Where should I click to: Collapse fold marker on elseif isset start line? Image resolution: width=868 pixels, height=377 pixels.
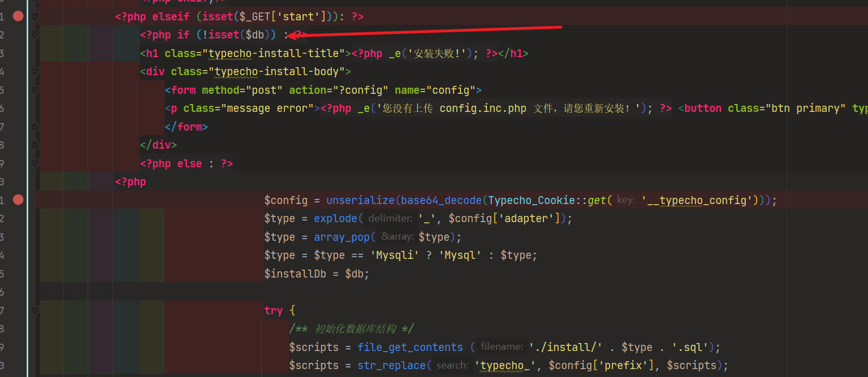point(35,17)
